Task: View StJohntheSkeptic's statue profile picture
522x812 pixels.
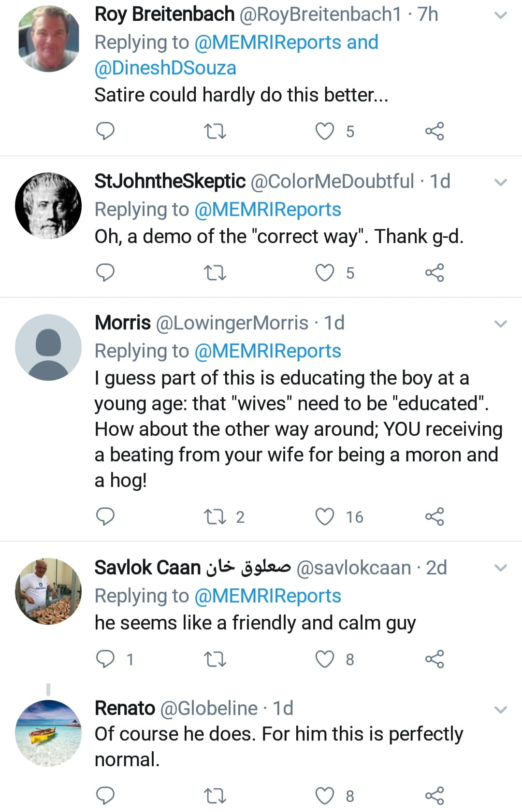Action: click(x=48, y=205)
